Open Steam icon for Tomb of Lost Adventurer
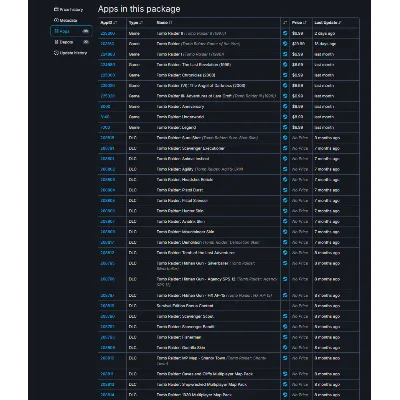Image resolution: width=400 pixels, height=400 pixels. point(285,253)
